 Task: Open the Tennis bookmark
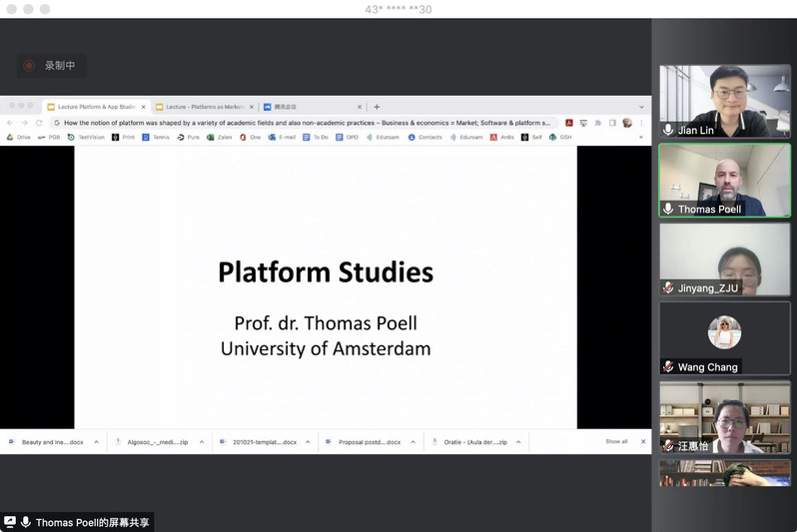pyautogui.click(x=156, y=137)
